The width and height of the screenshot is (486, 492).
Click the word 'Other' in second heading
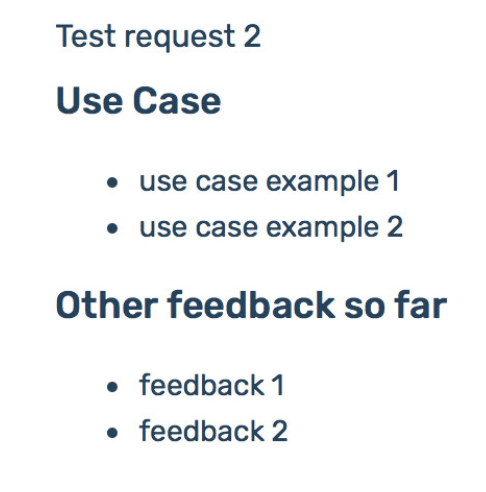tap(107, 305)
